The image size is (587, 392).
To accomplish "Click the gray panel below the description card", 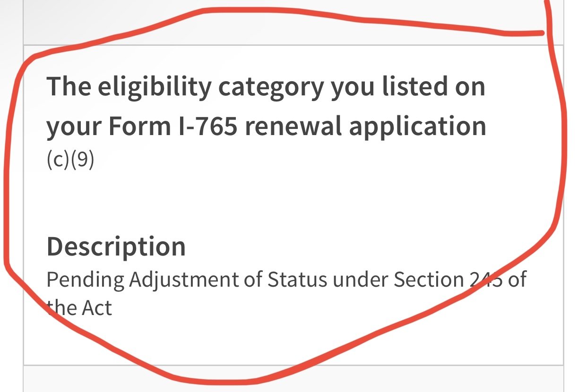I will click(x=293, y=379).
